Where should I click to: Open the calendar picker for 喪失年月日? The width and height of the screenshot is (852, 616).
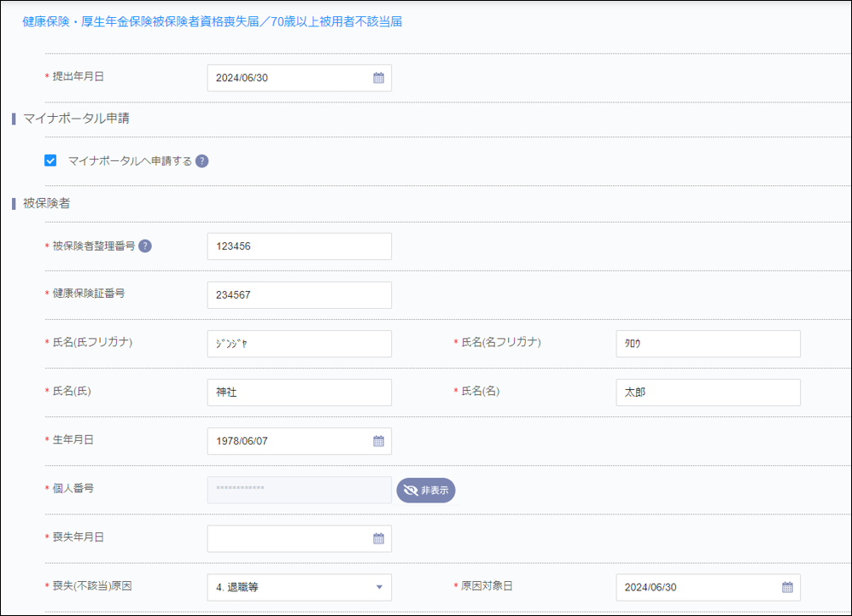pos(379,538)
